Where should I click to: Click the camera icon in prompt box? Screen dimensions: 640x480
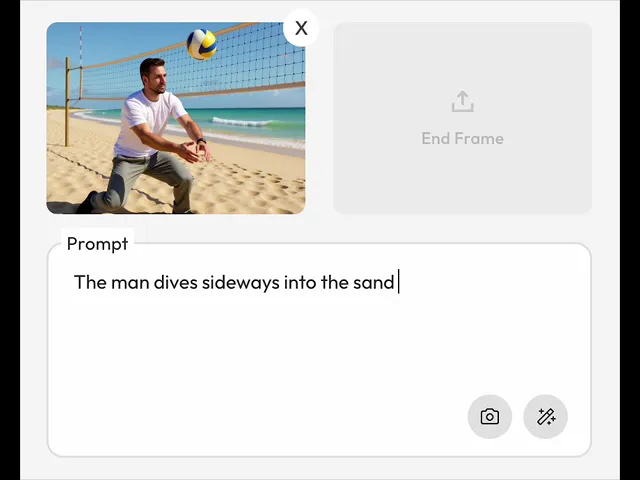coord(489,417)
